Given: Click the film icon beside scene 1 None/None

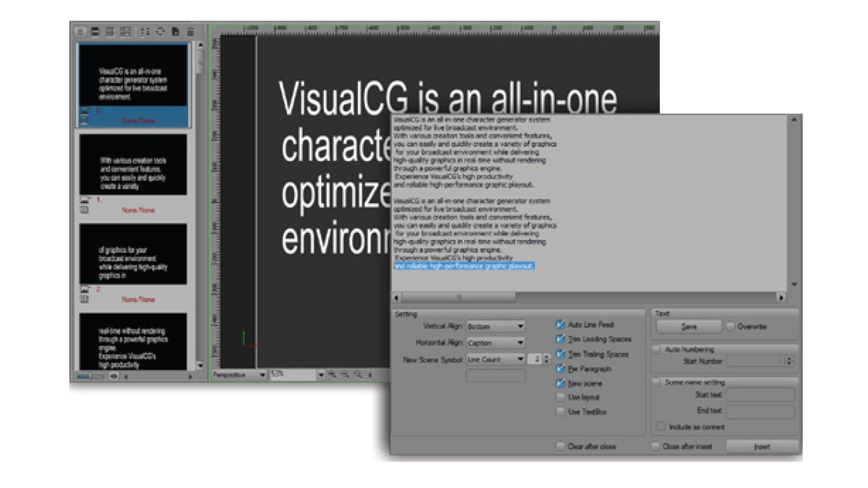Looking at the screenshot, I should [85, 209].
